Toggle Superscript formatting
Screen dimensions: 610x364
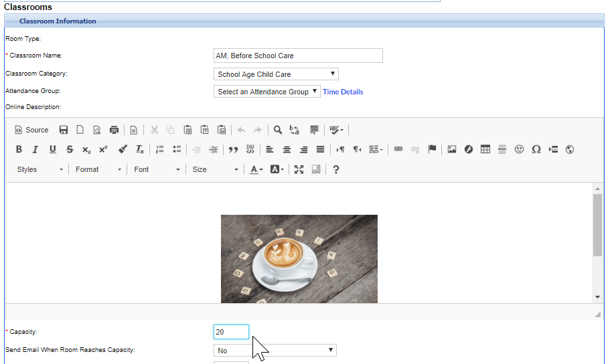pos(103,149)
